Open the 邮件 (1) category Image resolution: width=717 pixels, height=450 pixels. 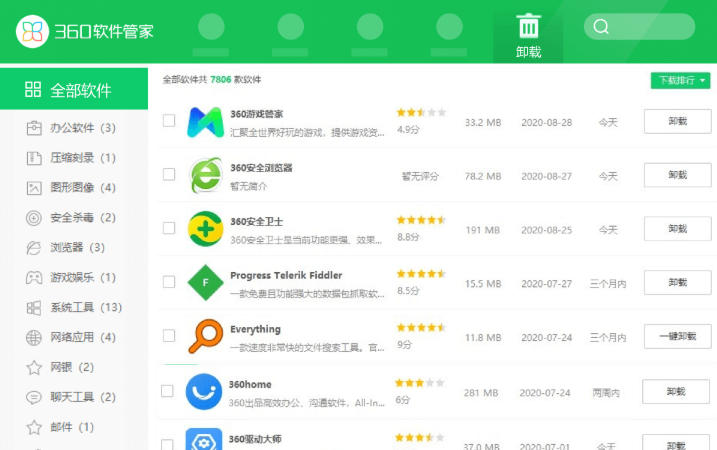[x=74, y=427]
